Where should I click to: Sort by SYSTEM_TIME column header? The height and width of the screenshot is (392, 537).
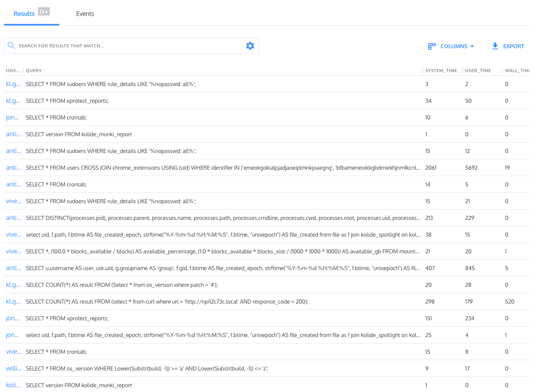pos(441,71)
